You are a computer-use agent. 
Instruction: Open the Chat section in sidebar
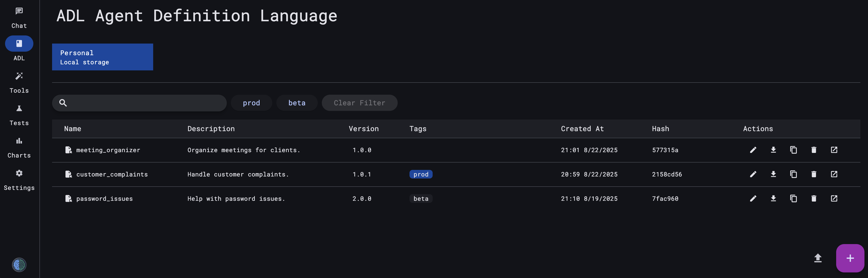click(x=19, y=18)
